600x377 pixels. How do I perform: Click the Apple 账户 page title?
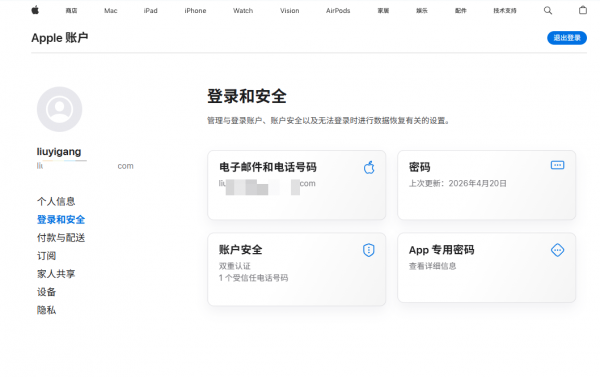click(x=60, y=38)
